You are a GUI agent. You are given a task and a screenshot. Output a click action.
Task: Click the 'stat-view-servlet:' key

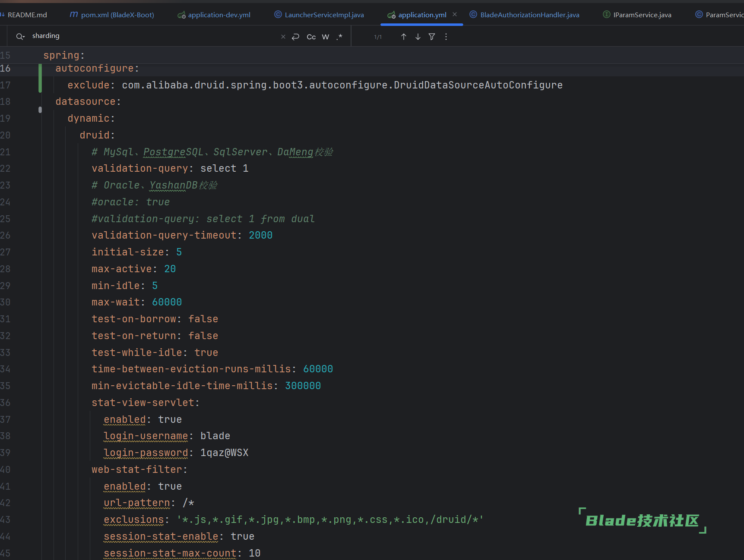[x=146, y=403]
